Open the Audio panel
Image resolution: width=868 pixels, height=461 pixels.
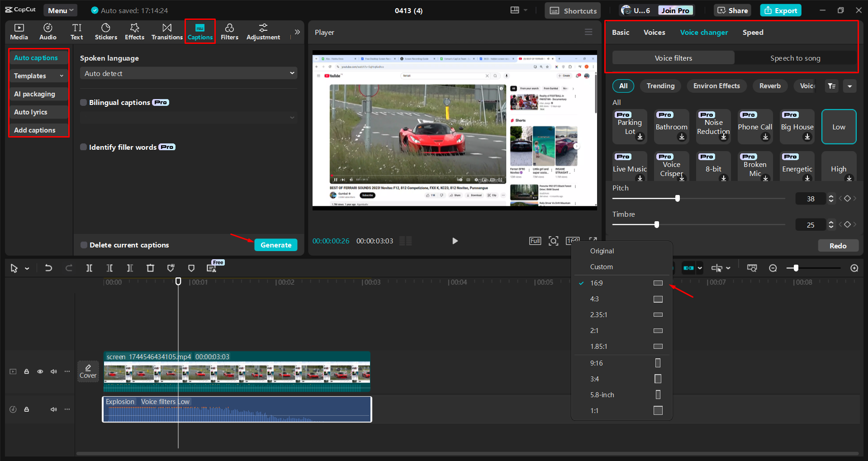click(x=47, y=31)
